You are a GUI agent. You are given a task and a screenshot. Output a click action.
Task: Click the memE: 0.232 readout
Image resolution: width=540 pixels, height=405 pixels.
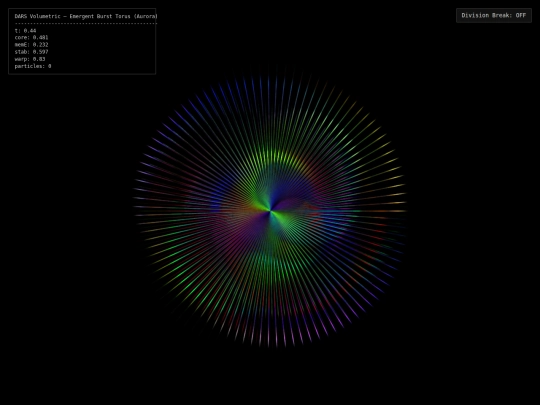click(x=31, y=45)
